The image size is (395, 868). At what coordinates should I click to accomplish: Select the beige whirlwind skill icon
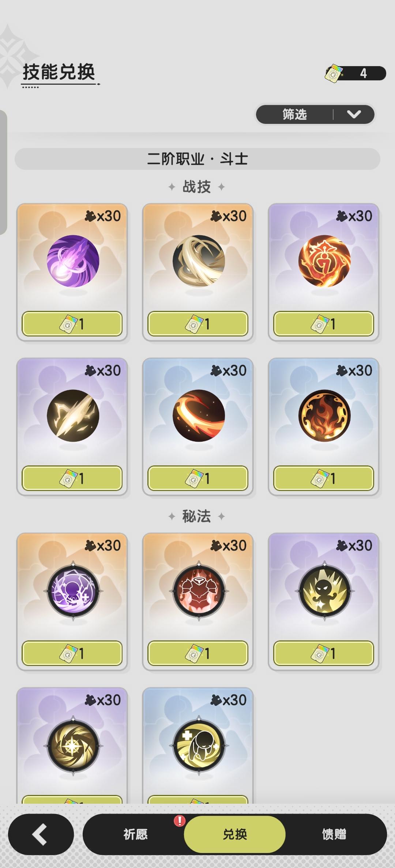pyautogui.click(x=199, y=261)
